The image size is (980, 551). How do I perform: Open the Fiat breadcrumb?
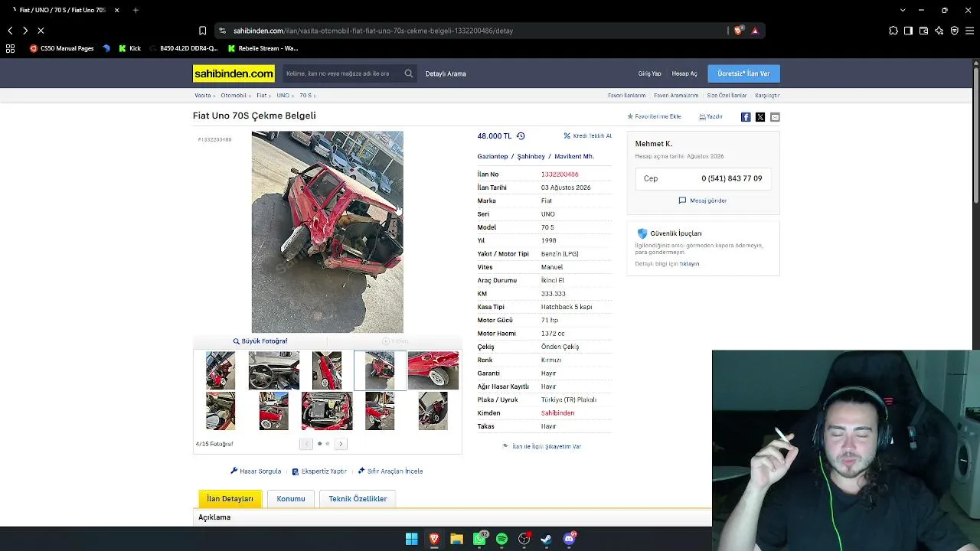262,96
